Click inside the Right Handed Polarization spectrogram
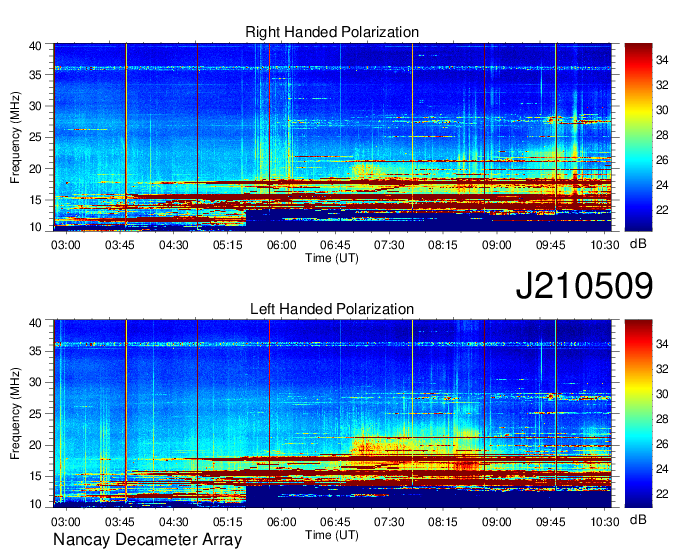 [x=332, y=137]
